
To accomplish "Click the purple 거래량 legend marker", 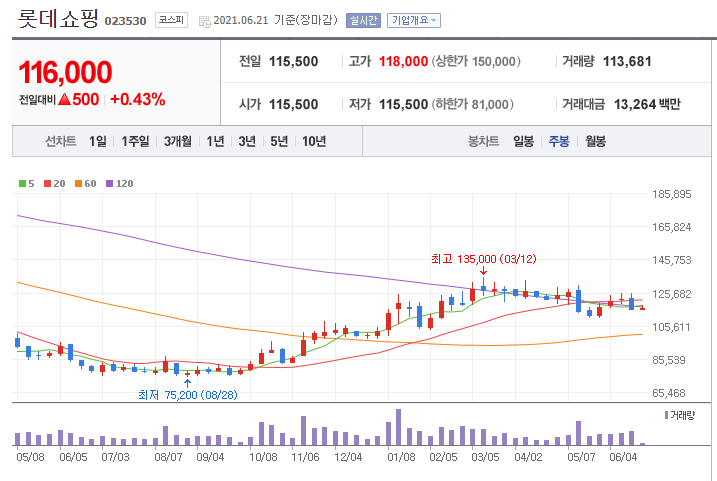I will [666, 415].
